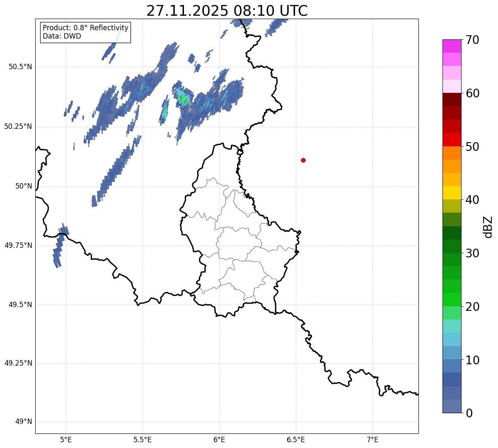Click the latitude label '49°N'
This screenshot has width=498, height=448.
click(24, 422)
